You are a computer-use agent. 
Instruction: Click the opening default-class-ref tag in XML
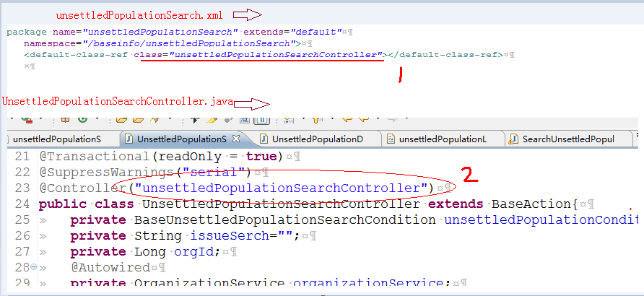(x=77, y=54)
